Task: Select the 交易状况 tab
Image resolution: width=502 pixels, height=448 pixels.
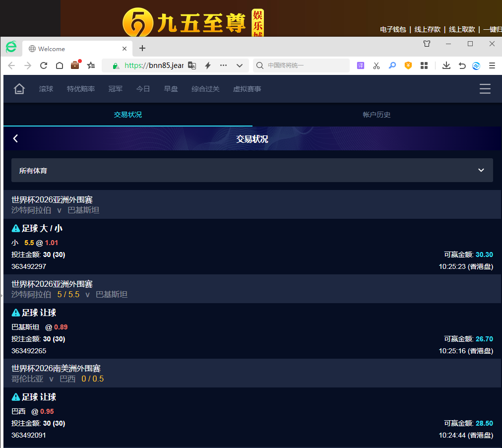Action: [x=127, y=115]
